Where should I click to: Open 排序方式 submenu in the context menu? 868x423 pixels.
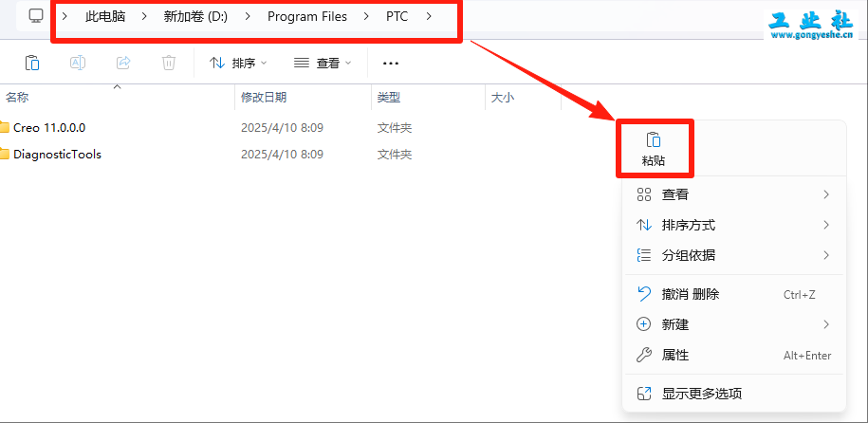(734, 225)
